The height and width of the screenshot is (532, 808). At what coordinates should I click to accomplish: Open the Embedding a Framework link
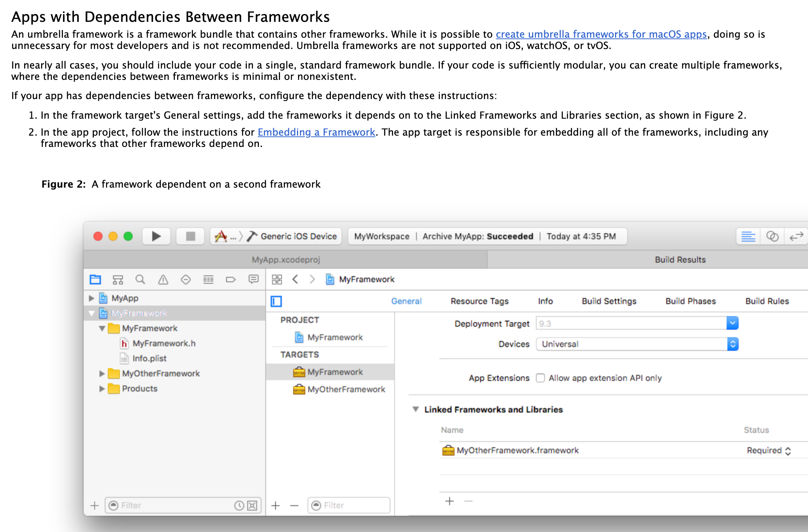point(316,132)
